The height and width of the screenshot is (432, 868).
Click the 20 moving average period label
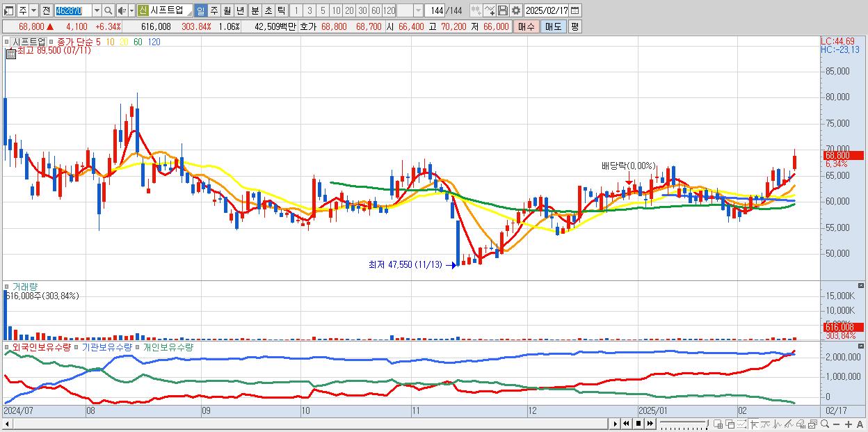point(123,42)
